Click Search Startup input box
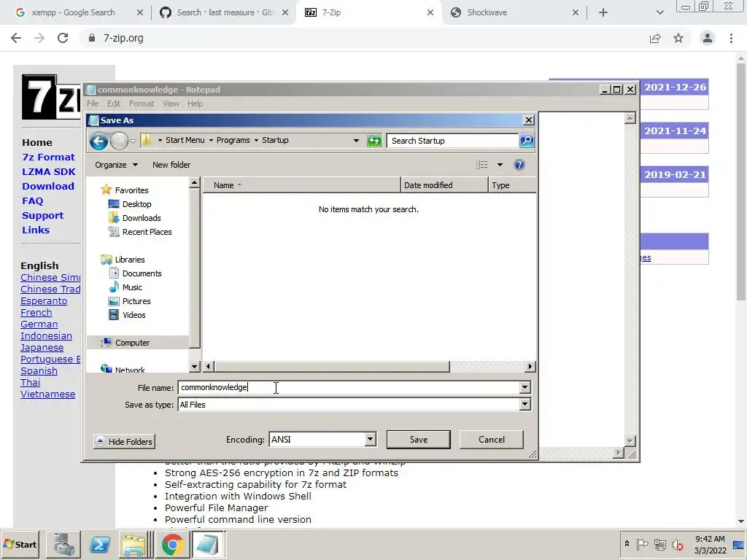The height and width of the screenshot is (560, 747). pos(452,141)
